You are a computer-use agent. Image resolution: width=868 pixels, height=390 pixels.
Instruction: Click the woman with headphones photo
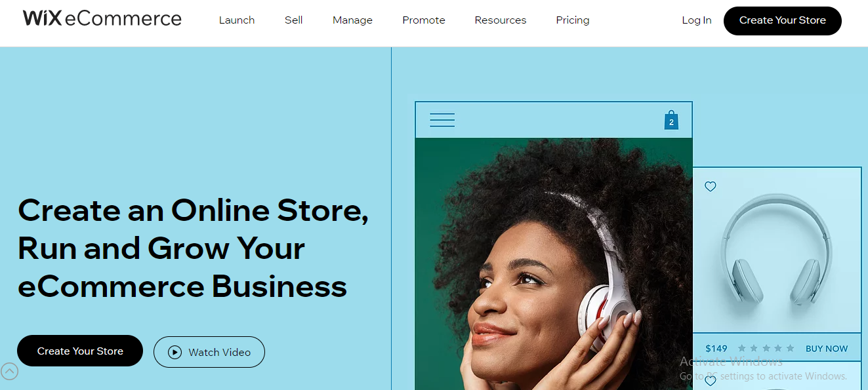(554, 263)
